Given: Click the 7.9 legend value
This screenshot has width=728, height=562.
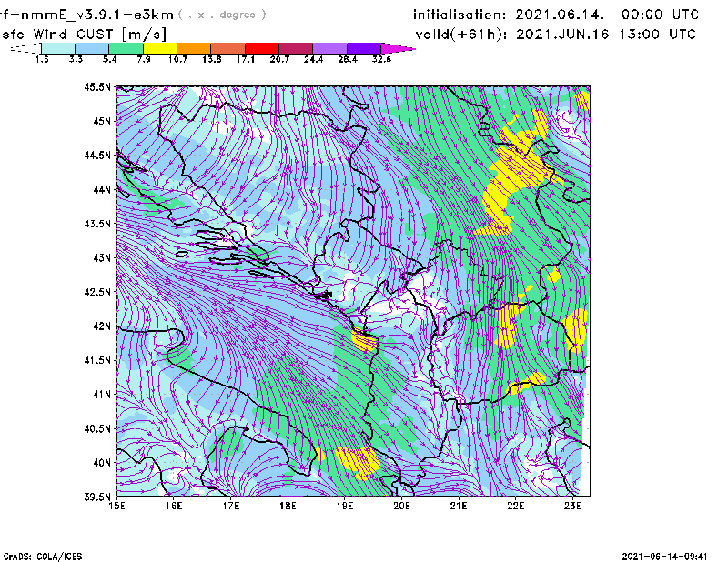Looking at the screenshot, I should (144, 59).
